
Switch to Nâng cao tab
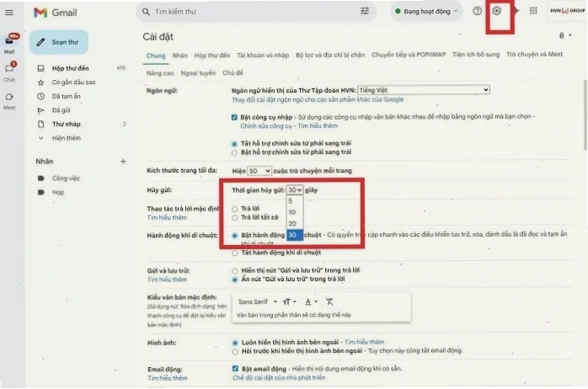point(160,73)
